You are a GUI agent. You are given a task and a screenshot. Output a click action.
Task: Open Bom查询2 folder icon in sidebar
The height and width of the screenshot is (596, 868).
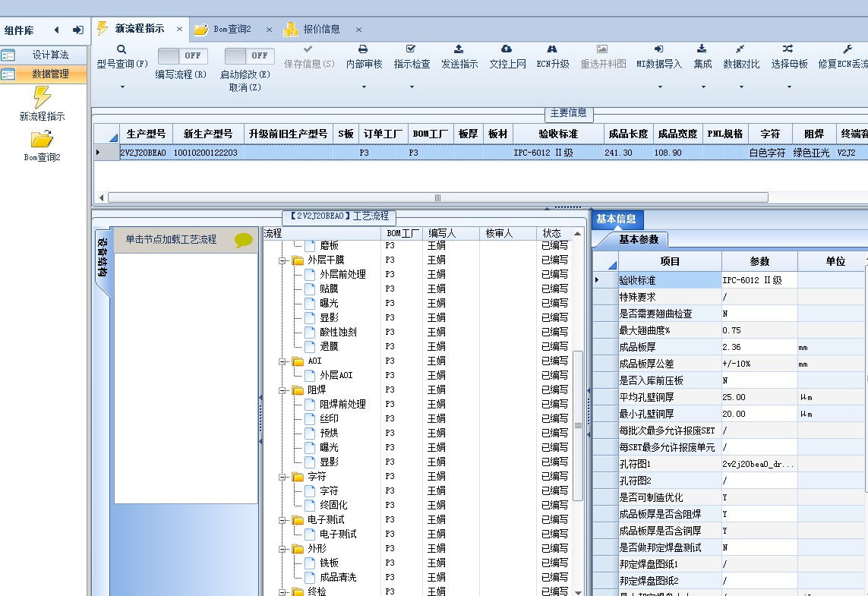(42, 138)
